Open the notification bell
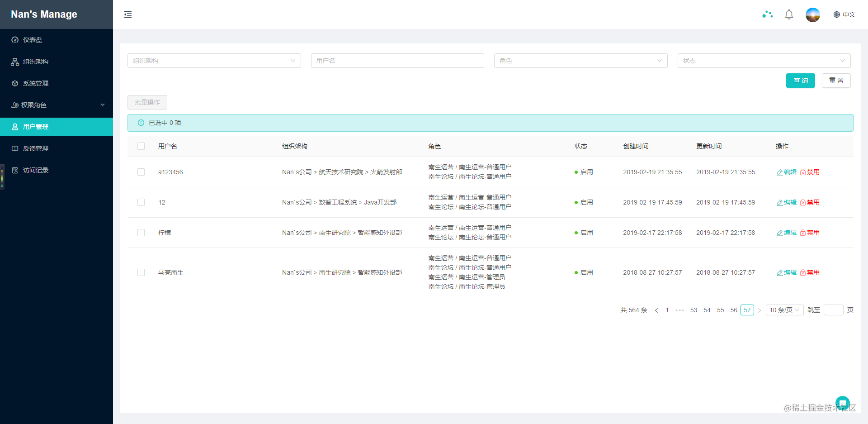The width and height of the screenshot is (868, 424). (x=789, y=14)
